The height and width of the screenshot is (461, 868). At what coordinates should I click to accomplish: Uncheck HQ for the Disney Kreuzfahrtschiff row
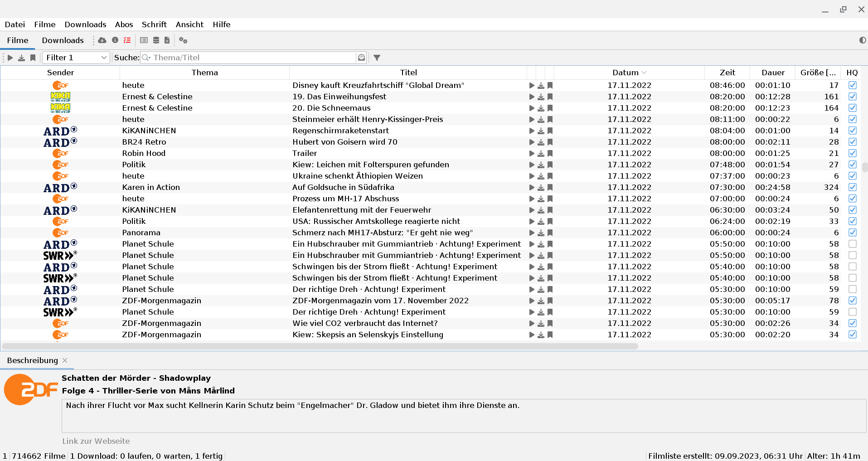point(852,85)
